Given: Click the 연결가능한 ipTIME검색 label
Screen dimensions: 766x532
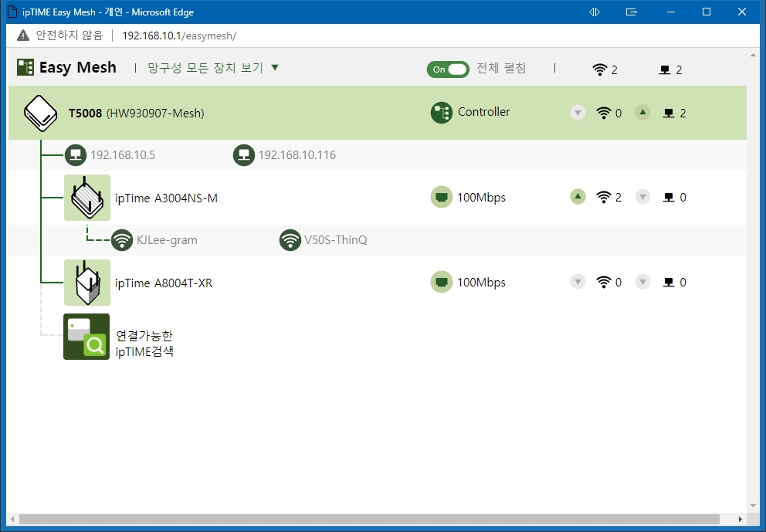Looking at the screenshot, I should (x=144, y=344).
